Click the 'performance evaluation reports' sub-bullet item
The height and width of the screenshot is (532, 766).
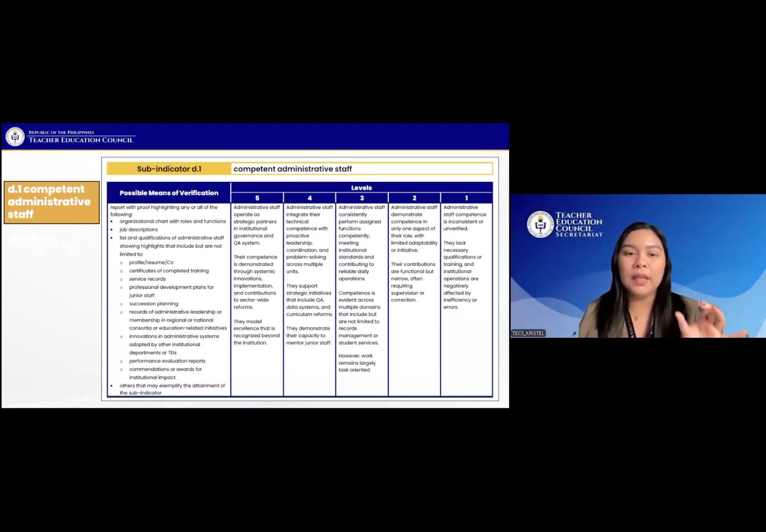(167, 361)
